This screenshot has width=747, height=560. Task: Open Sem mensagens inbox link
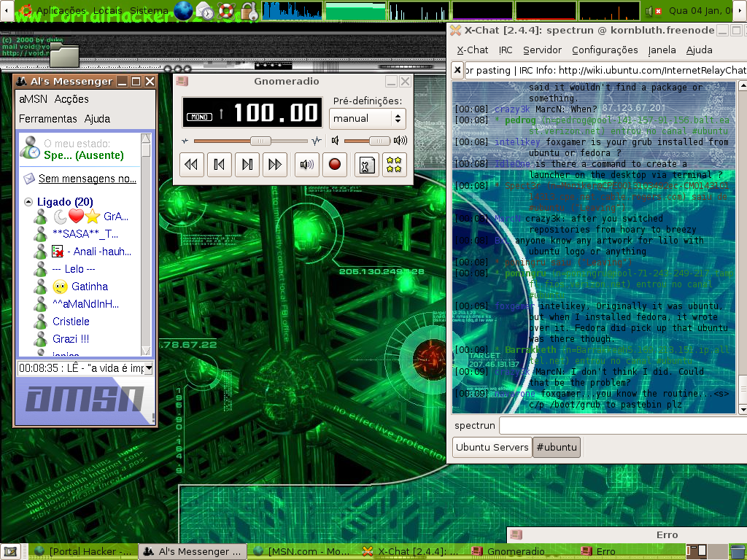tap(88, 179)
